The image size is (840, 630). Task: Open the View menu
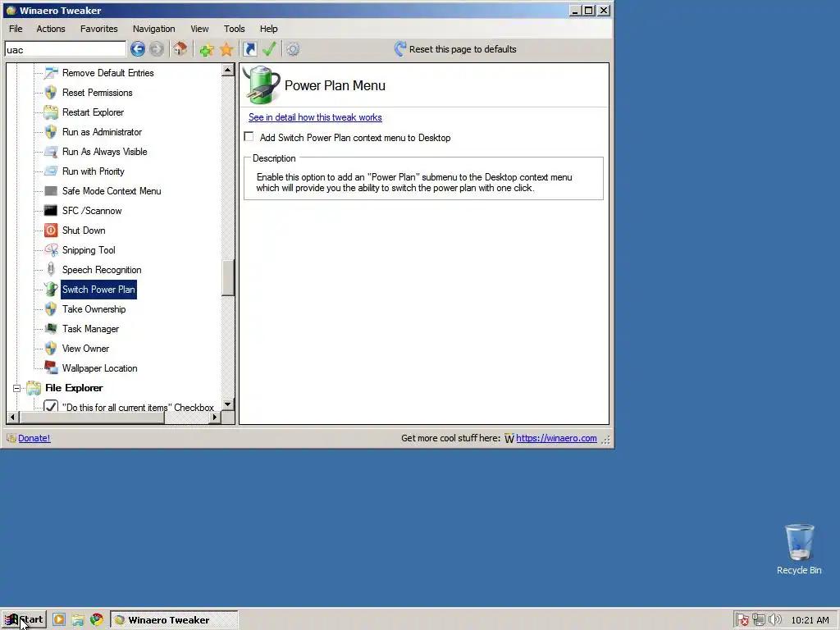click(199, 29)
